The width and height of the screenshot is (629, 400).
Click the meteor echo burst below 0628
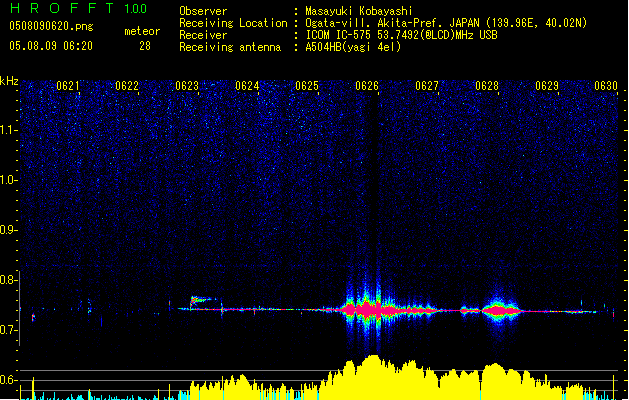pos(498,310)
